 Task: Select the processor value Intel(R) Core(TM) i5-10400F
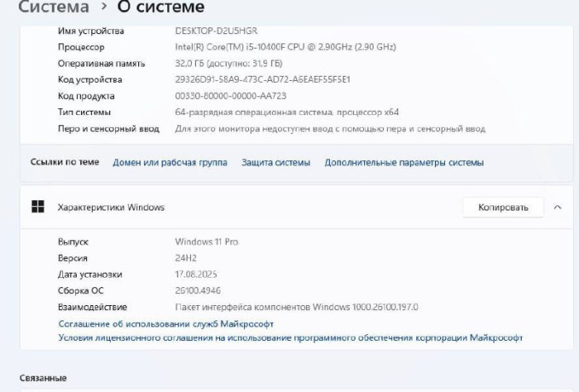click(286, 47)
